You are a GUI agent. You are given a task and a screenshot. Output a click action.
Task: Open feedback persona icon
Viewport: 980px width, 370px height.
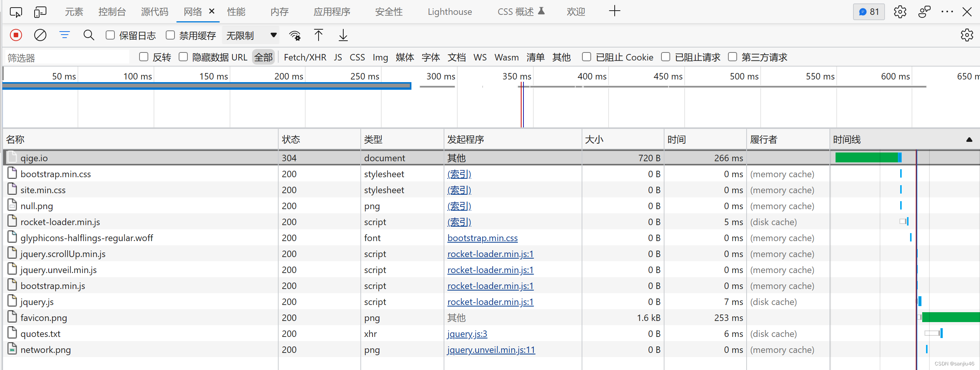pyautogui.click(x=924, y=12)
